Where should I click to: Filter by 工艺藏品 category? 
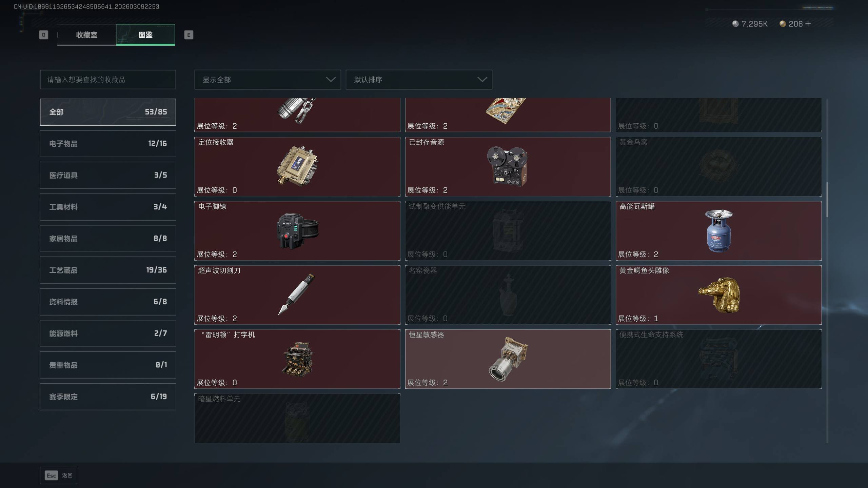pyautogui.click(x=108, y=270)
